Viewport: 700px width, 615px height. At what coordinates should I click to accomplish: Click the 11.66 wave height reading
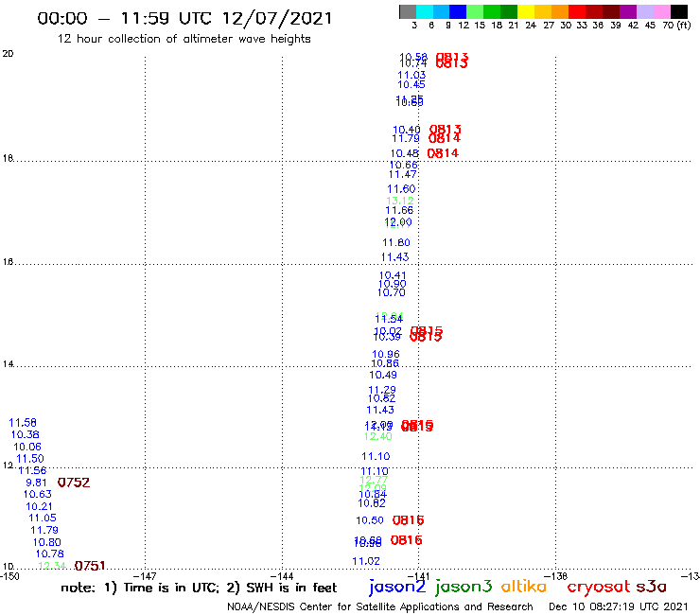pyautogui.click(x=399, y=210)
